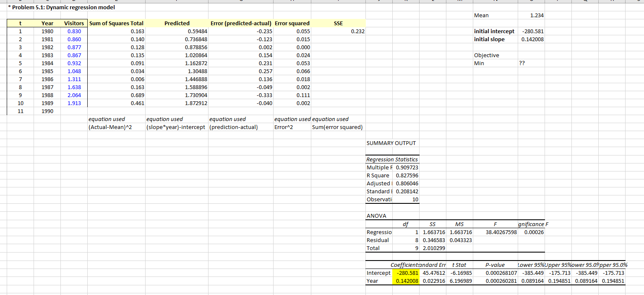Screen dimensions: 644x295
Task: Select the 'initial intercept' label cell
Action: click(494, 32)
